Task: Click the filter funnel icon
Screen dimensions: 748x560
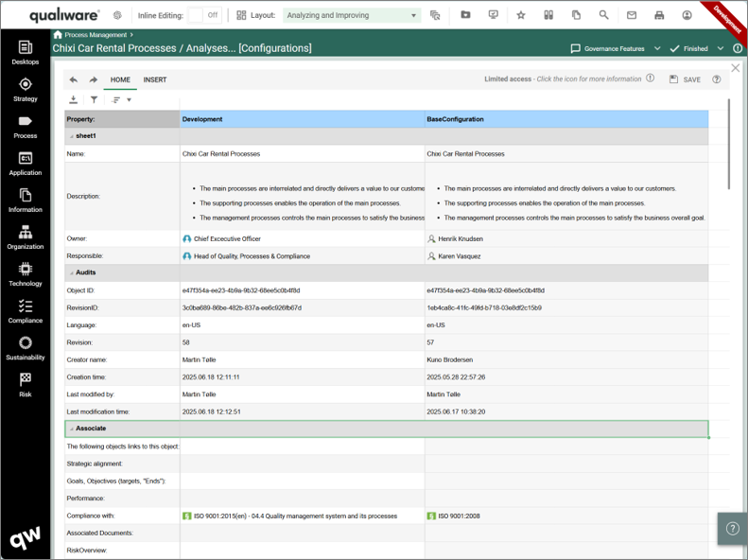Action: [x=94, y=99]
